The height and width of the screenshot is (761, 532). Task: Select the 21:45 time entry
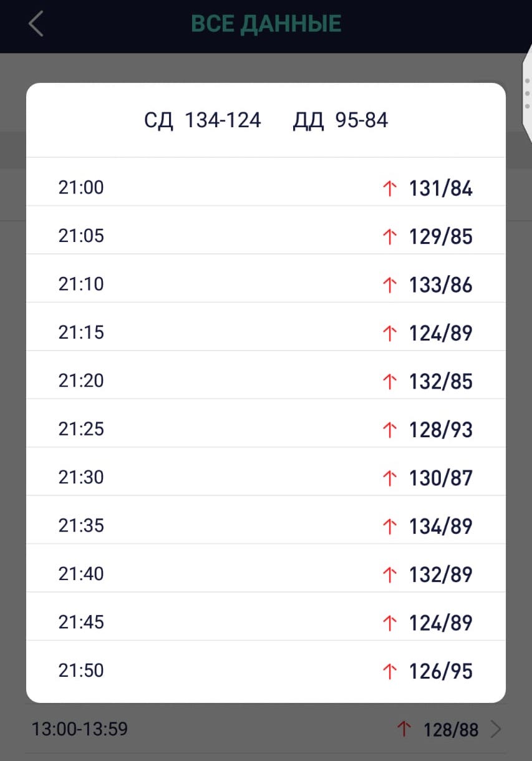point(81,622)
